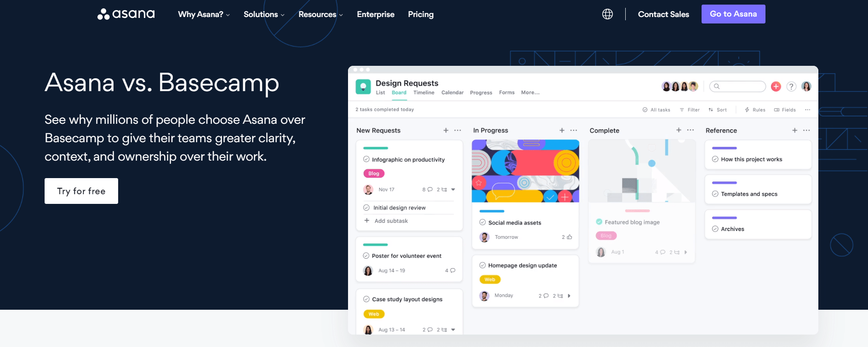Open Complete column more options
868x347 pixels.
click(x=691, y=130)
